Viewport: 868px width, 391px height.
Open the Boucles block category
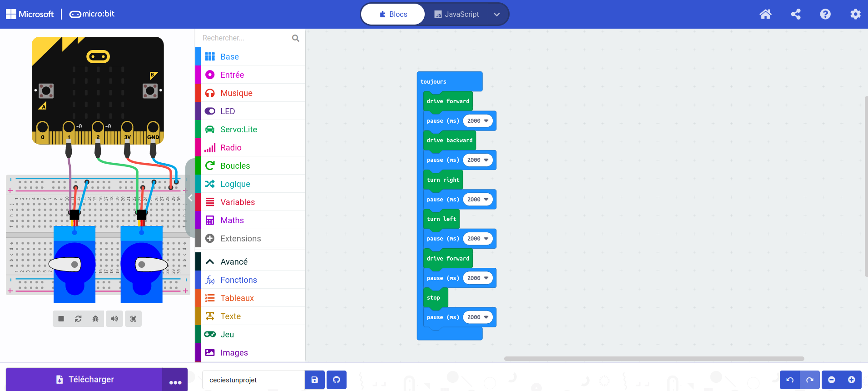235,166
